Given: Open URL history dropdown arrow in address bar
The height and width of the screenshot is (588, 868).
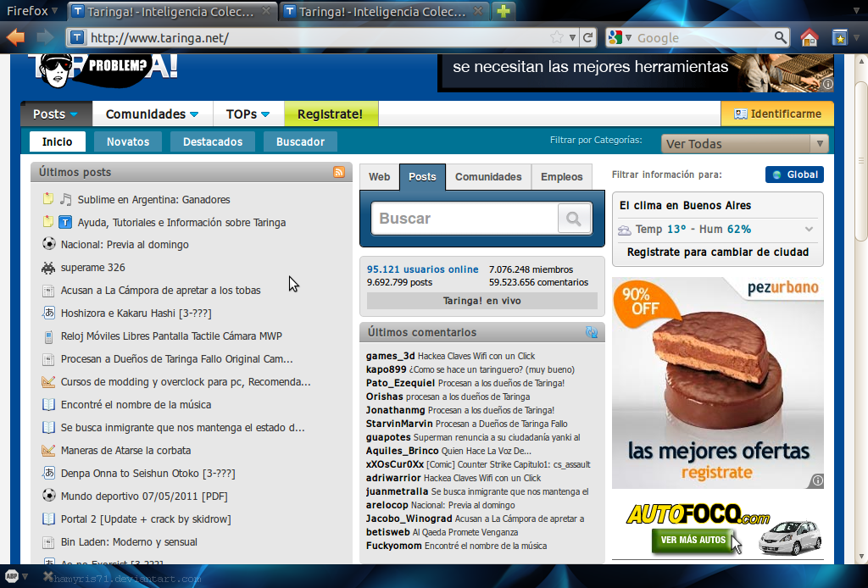Looking at the screenshot, I should click(572, 37).
